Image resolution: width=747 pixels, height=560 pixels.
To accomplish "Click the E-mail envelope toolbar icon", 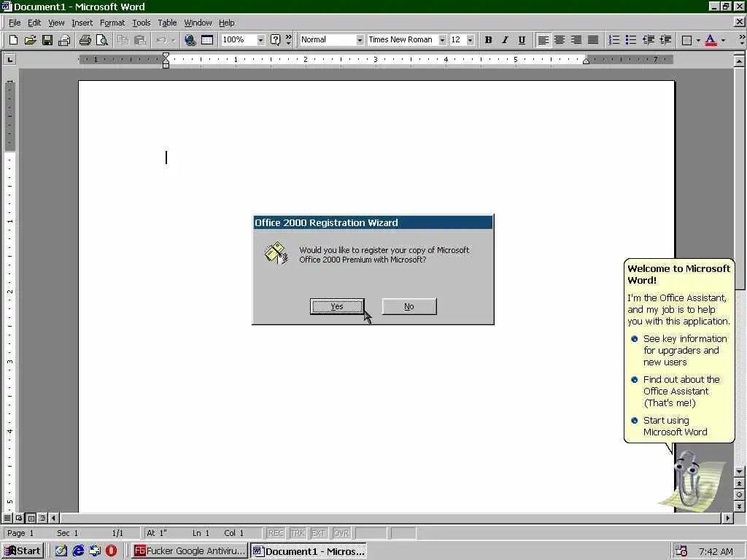I will (64, 40).
